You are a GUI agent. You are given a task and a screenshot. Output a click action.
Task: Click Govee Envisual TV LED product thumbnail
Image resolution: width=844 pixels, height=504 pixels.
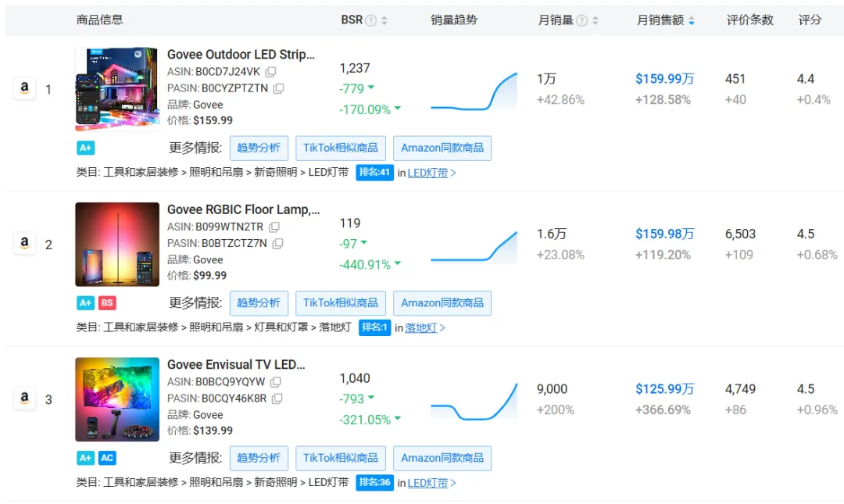click(117, 399)
